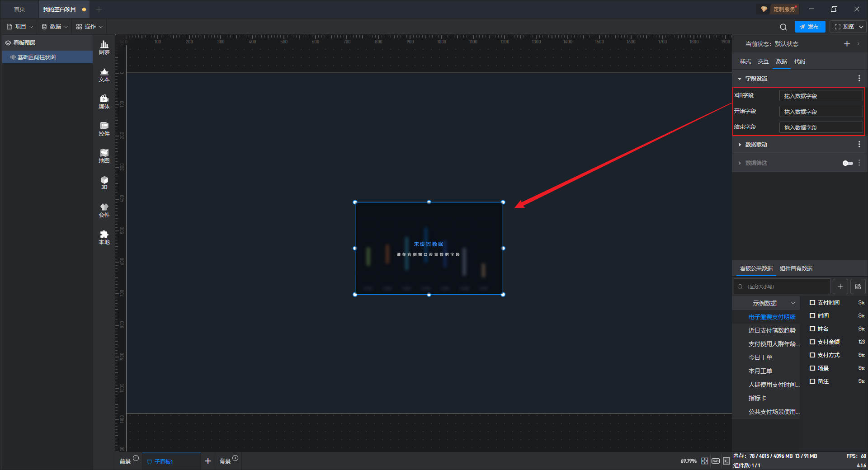Click the fit-to-screen icon in status bar

click(x=705, y=461)
